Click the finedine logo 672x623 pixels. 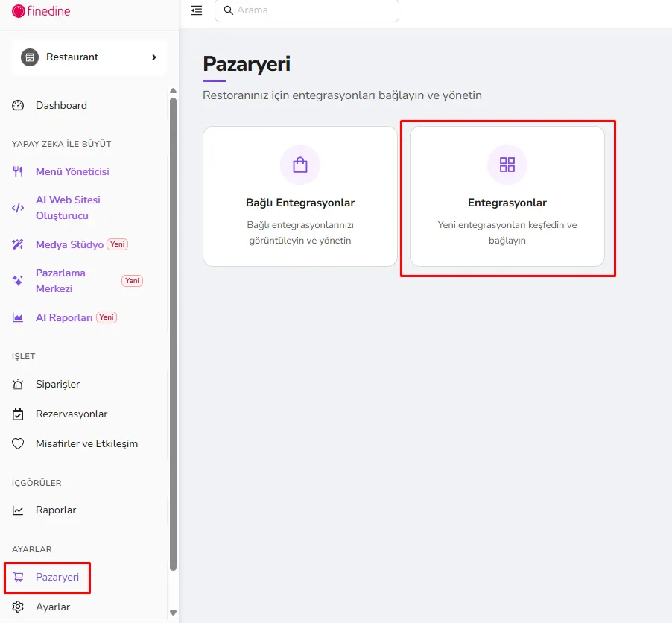click(x=41, y=11)
